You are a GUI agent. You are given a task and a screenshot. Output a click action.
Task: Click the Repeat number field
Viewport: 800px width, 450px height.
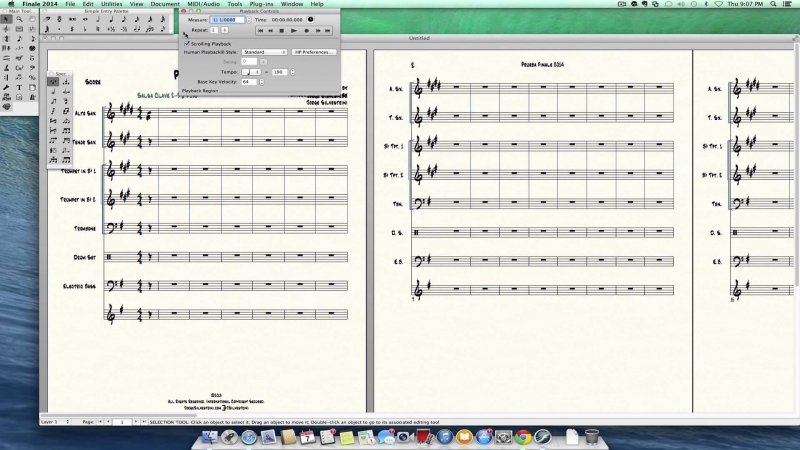[x=214, y=30]
